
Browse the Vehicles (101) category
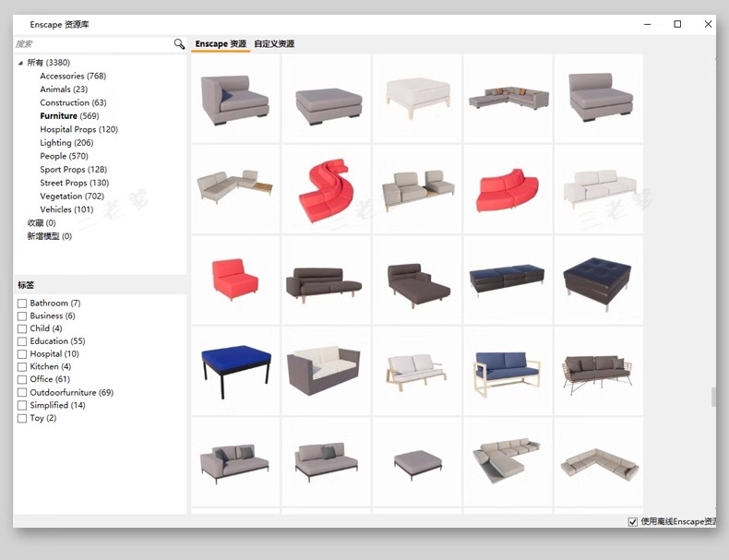pyautogui.click(x=66, y=209)
